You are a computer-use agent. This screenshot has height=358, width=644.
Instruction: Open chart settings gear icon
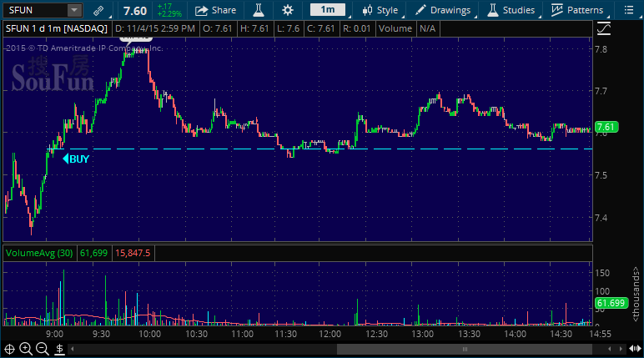click(288, 10)
